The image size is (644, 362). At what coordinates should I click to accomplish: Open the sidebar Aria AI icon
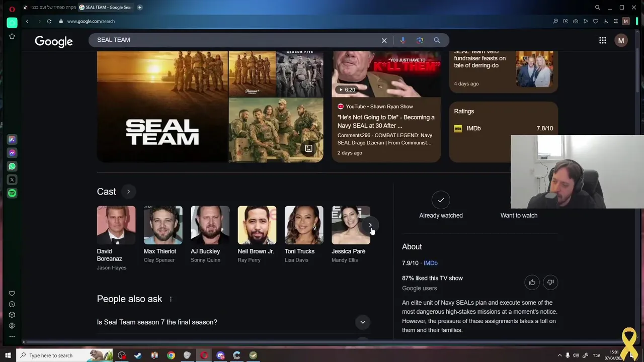tap(12, 139)
